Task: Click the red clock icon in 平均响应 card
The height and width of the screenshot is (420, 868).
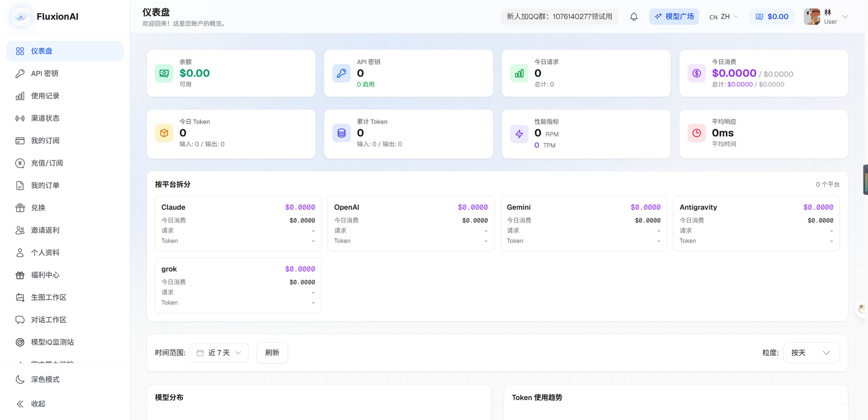Action: pyautogui.click(x=697, y=133)
